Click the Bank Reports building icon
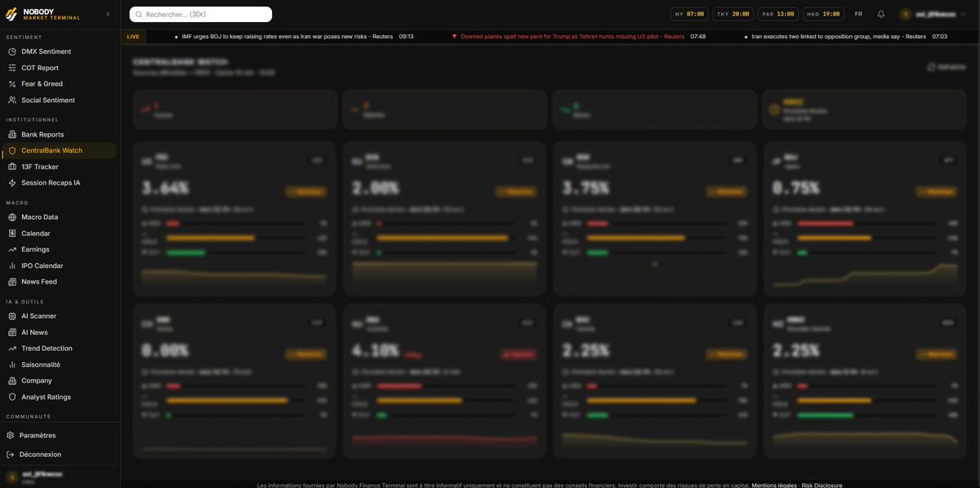 coord(12,134)
